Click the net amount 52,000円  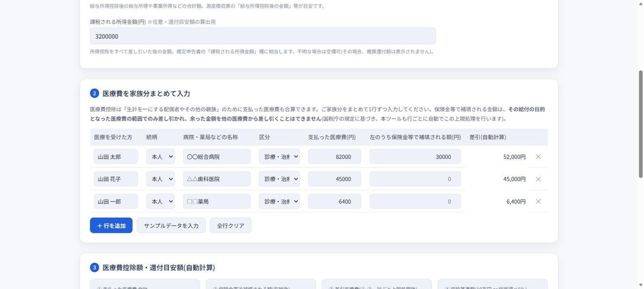(514, 157)
